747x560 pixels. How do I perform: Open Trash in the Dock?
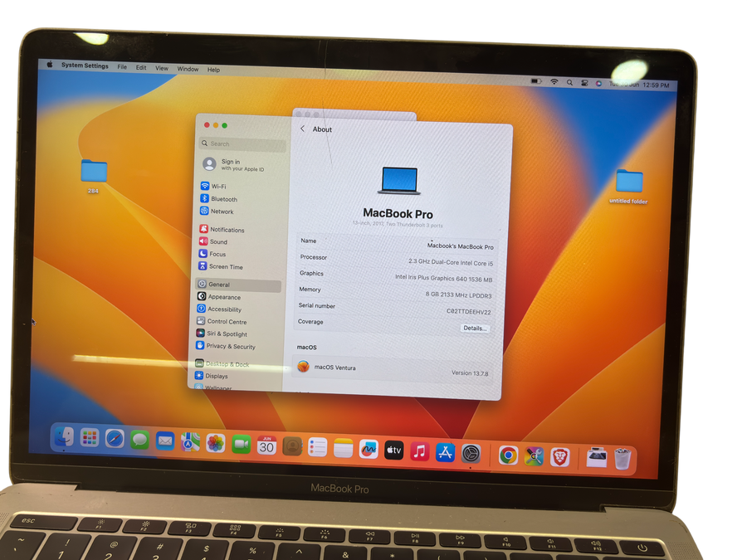[622, 459]
